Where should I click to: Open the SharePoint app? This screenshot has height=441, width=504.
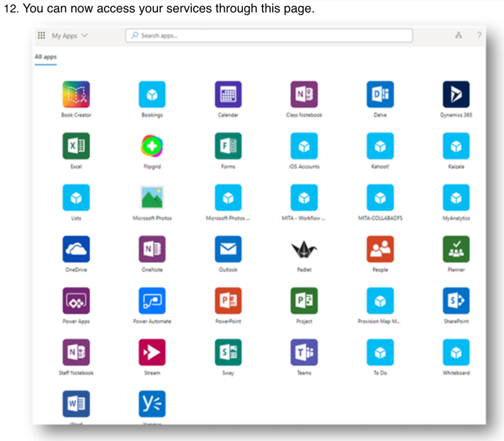point(456,301)
